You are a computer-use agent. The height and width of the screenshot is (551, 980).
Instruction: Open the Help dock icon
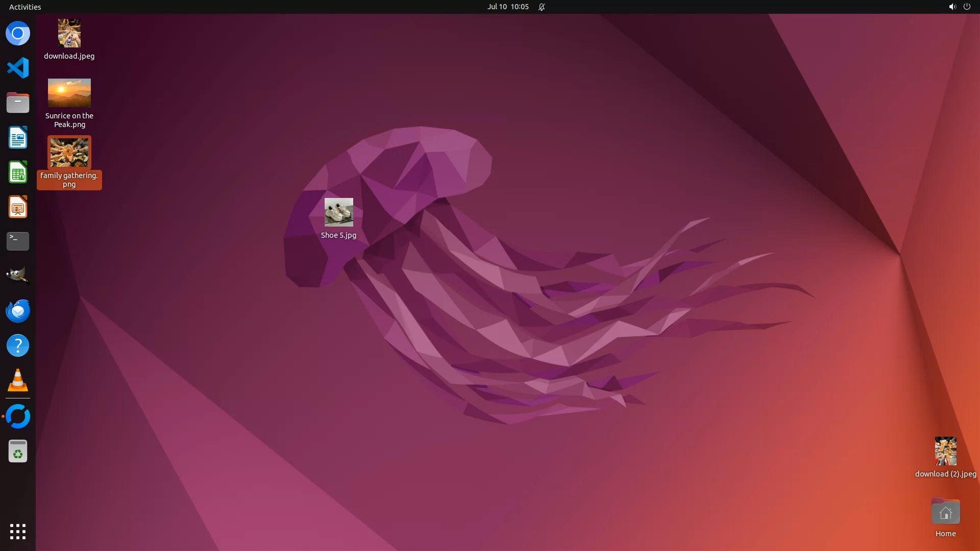click(x=18, y=345)
